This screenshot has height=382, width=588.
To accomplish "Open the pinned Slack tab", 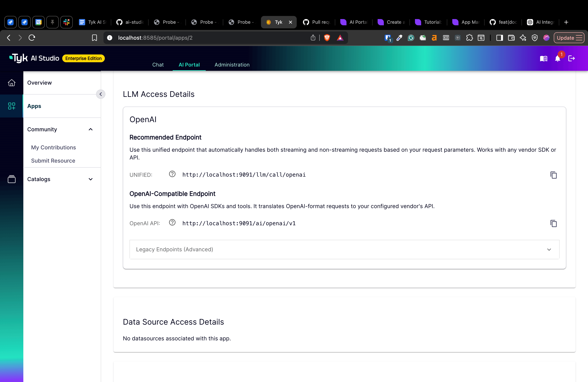I will tap(66, 22).
